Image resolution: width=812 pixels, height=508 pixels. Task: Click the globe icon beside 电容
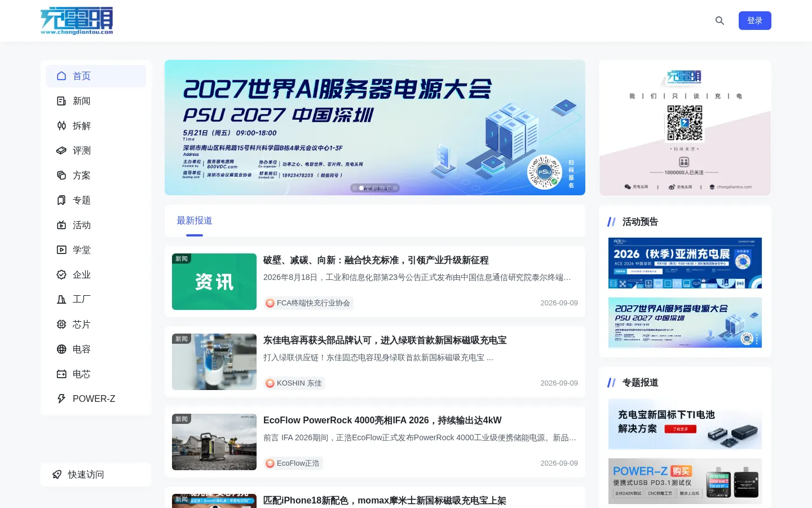pyautogui.click(x=61, y=349)
